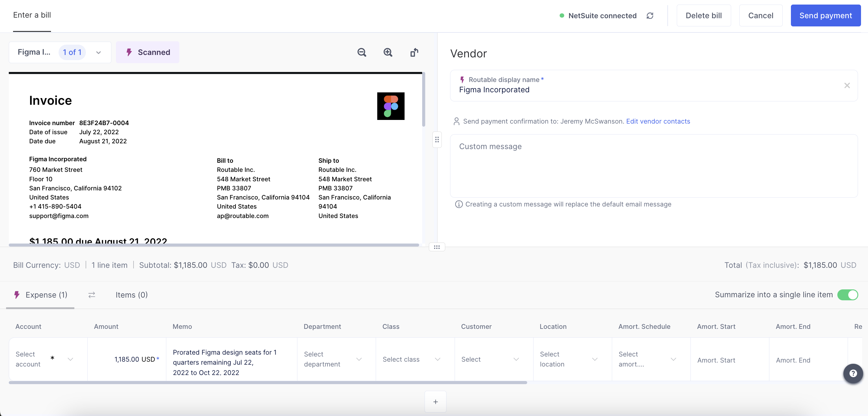Screen dimensions: 868x416
Task: Click the Tax: $0.00 value
Action: click(x=259, y=265)
